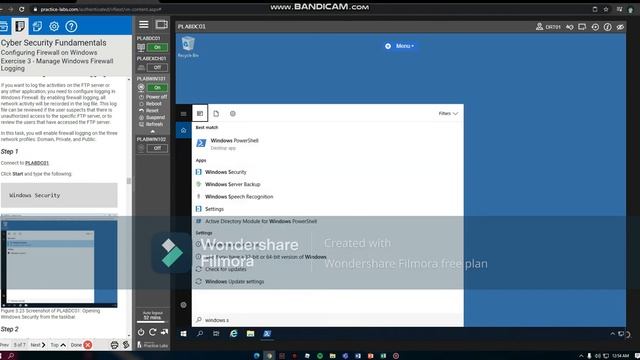Click the power icon below auto logout timer

[141, 332]
